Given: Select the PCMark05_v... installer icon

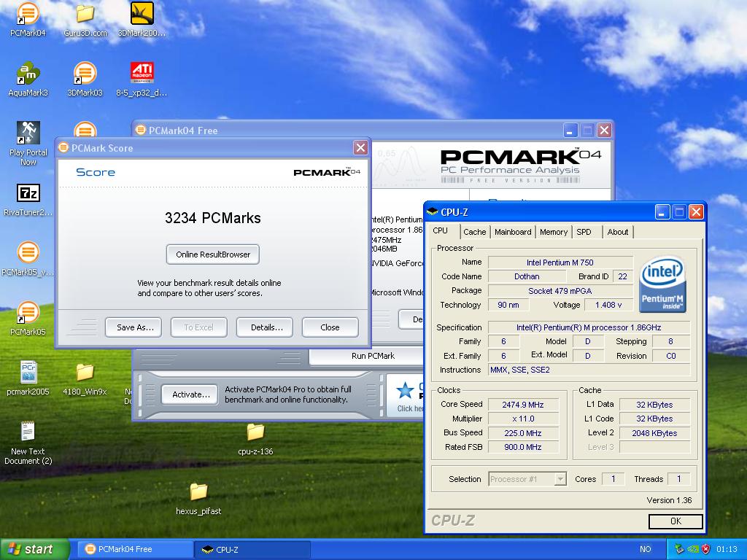Looking at the screenshot, I should [x=28, y=260].
